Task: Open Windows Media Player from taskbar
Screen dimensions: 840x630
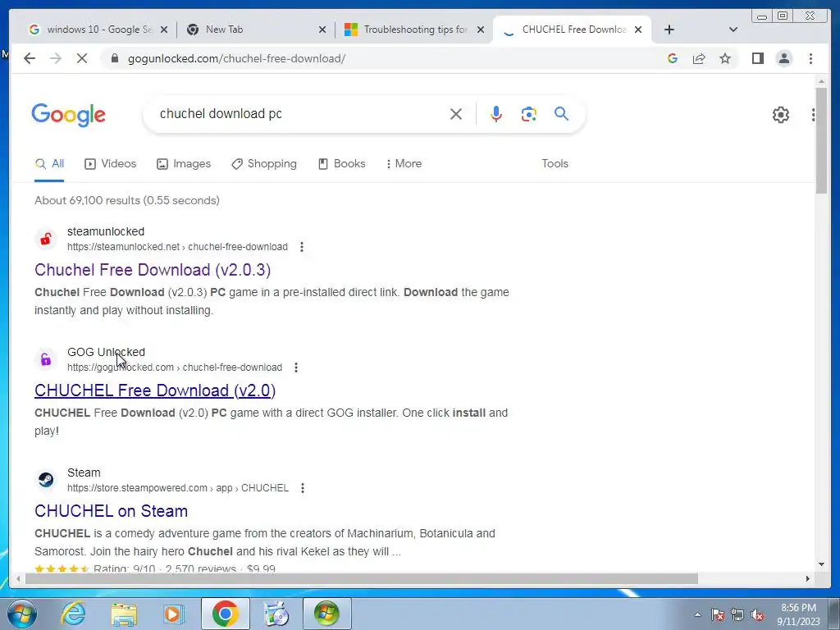Action: 174,614
